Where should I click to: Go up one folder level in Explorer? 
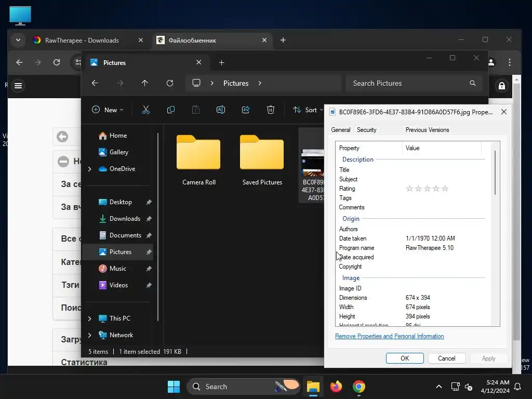click(144, 83)
